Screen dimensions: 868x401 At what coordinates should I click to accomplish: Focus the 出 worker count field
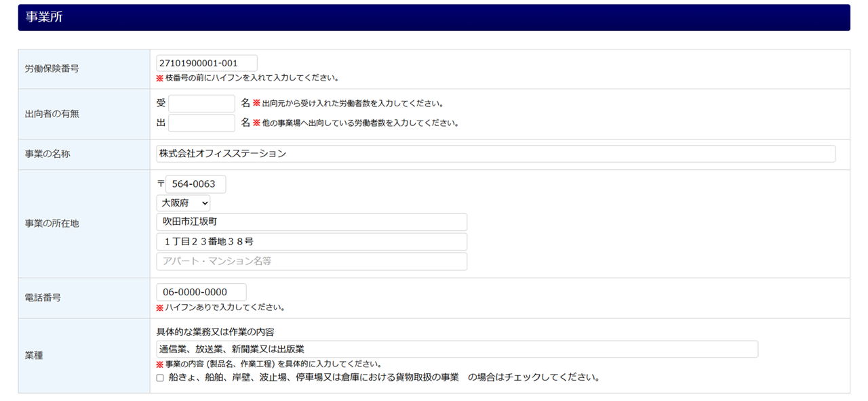[201, 123]
